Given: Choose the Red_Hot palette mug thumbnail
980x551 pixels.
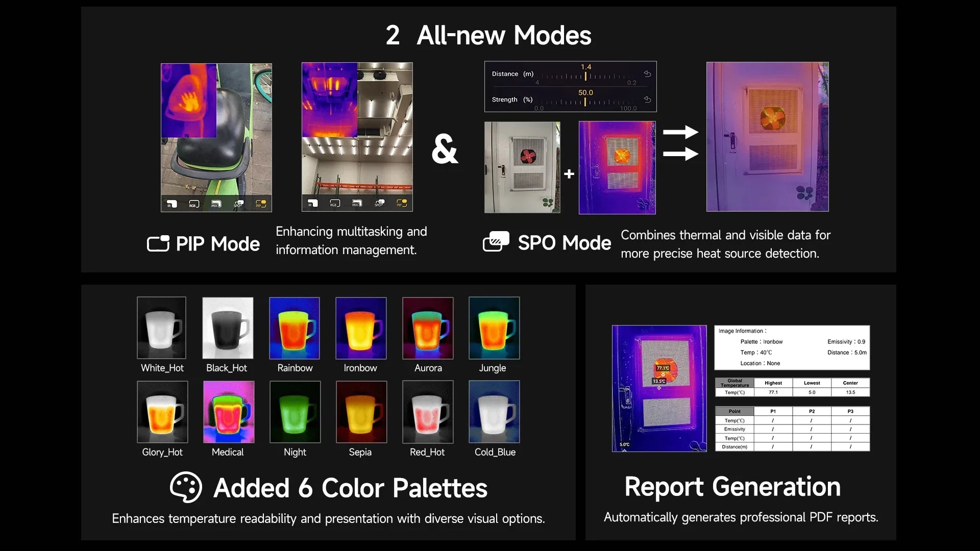Looking at the screenshot, I should [428, 412].
